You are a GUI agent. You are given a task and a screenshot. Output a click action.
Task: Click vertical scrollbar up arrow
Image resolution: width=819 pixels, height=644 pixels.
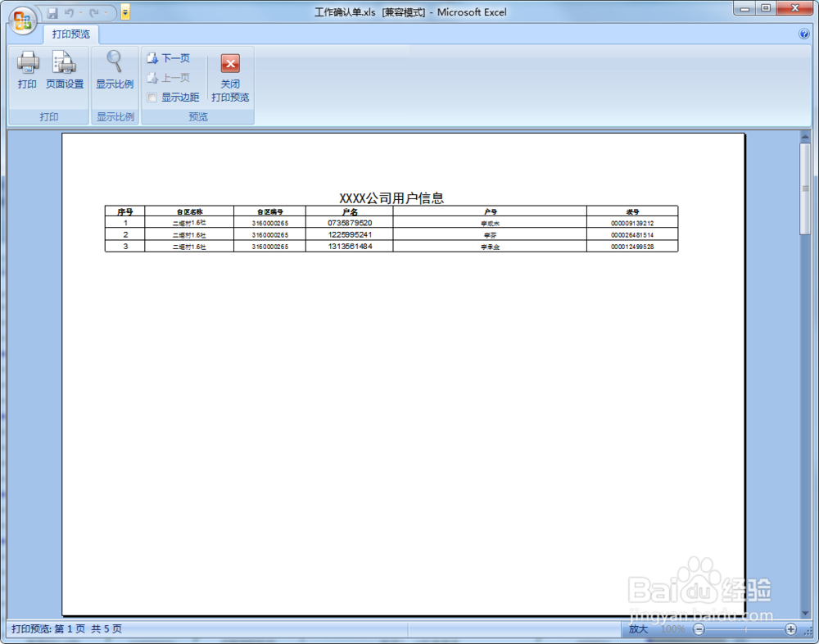(x=805, y=137)
